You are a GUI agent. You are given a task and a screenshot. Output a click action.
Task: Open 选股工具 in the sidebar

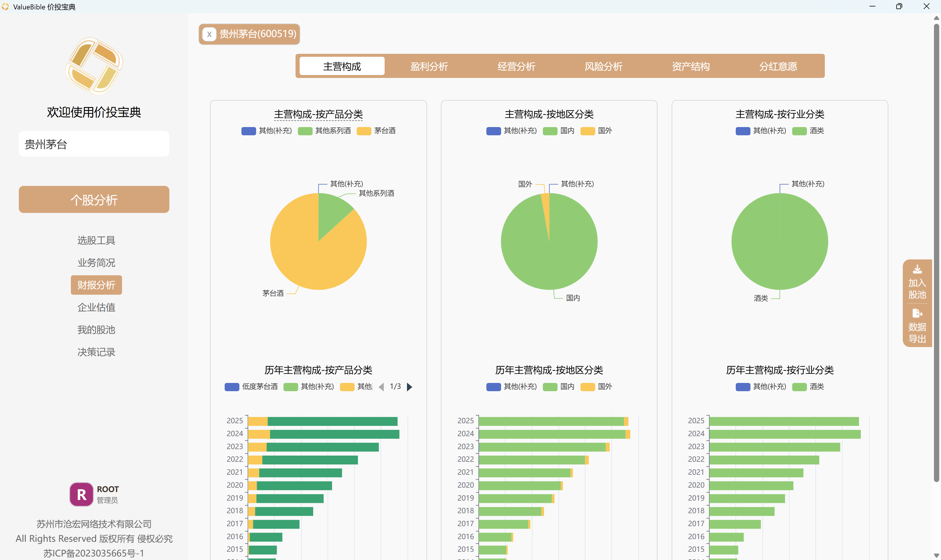pyautogui.click(x=96, y=240)
